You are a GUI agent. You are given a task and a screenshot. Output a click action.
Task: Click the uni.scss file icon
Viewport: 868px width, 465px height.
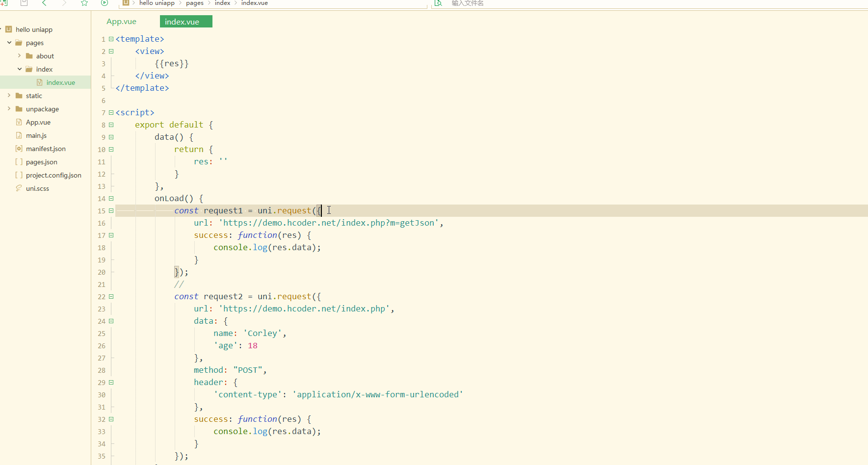(x=19, y=188)
